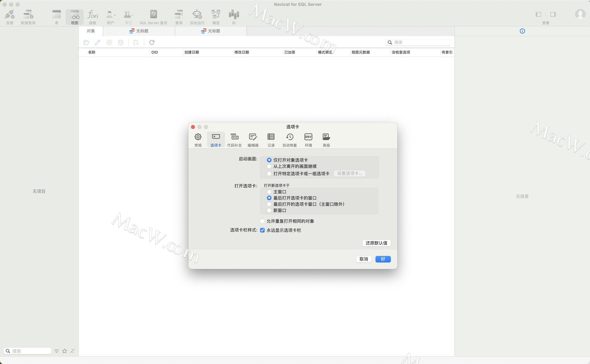The height and width of the screenshot is (364, 590).
Task: Switch to first 无标题 tab
Action: click(139, 31)
